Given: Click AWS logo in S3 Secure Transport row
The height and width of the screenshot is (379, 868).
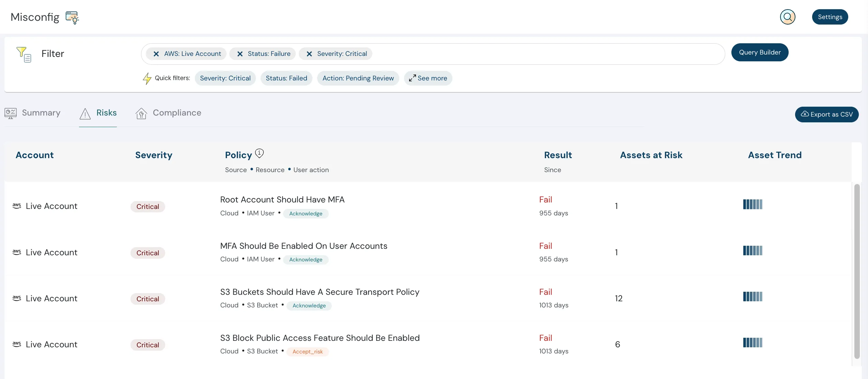Looking at the screenshot, I should [17, 298].
